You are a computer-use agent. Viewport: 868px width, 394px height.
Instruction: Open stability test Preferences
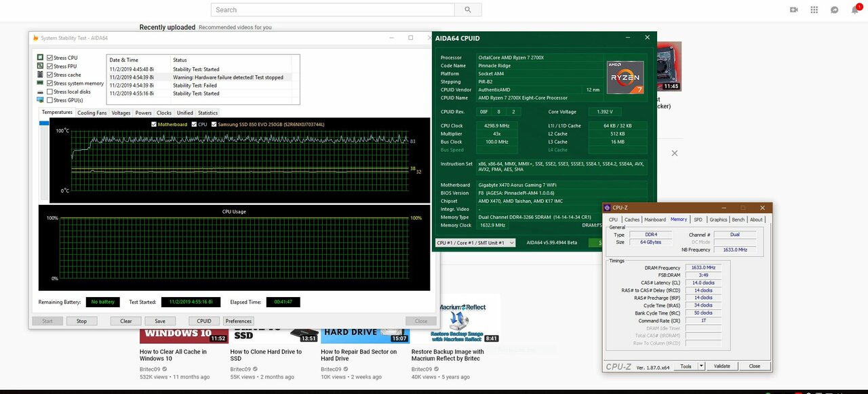[x=239, y=321]
